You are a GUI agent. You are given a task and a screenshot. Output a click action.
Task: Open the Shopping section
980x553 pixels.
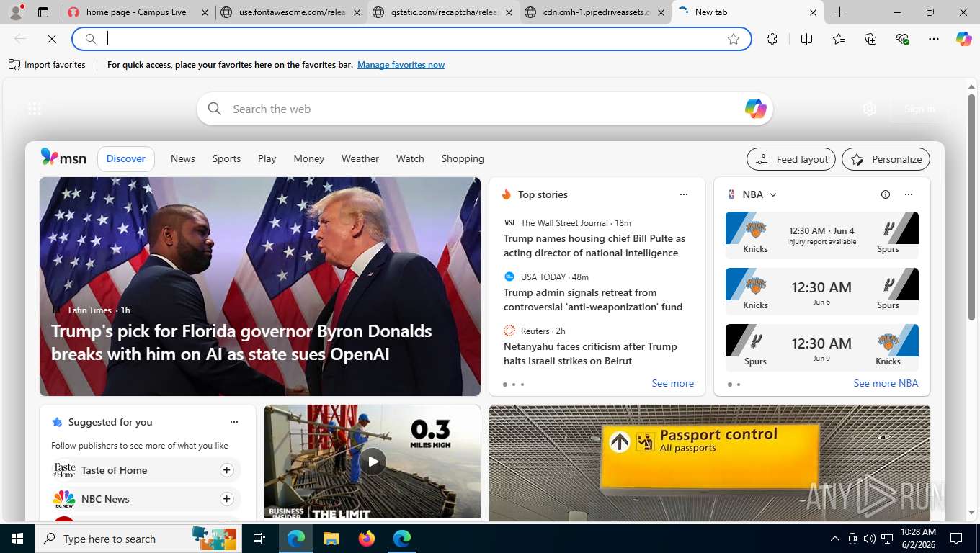click(463, 158)
